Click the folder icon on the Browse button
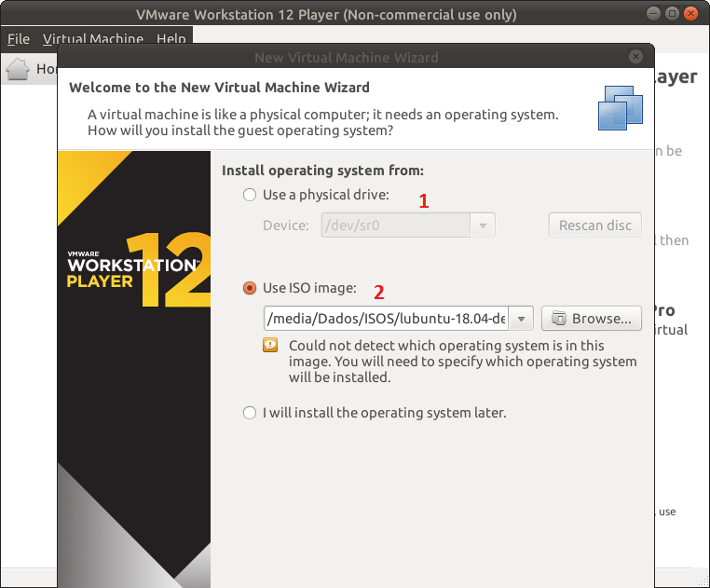The width and height of the screenshot is (710, 588). click(559, 319)
